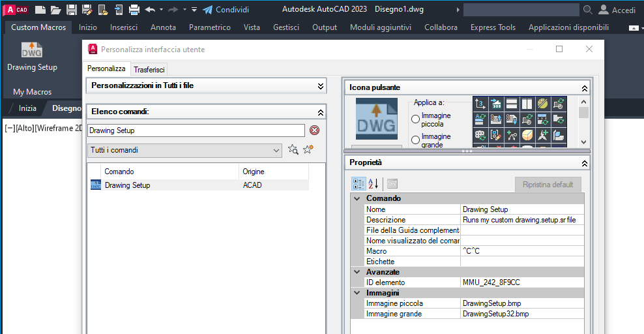Click Accedi to sign in
This screenshot has width=644, height=334.
pos(617,9)
